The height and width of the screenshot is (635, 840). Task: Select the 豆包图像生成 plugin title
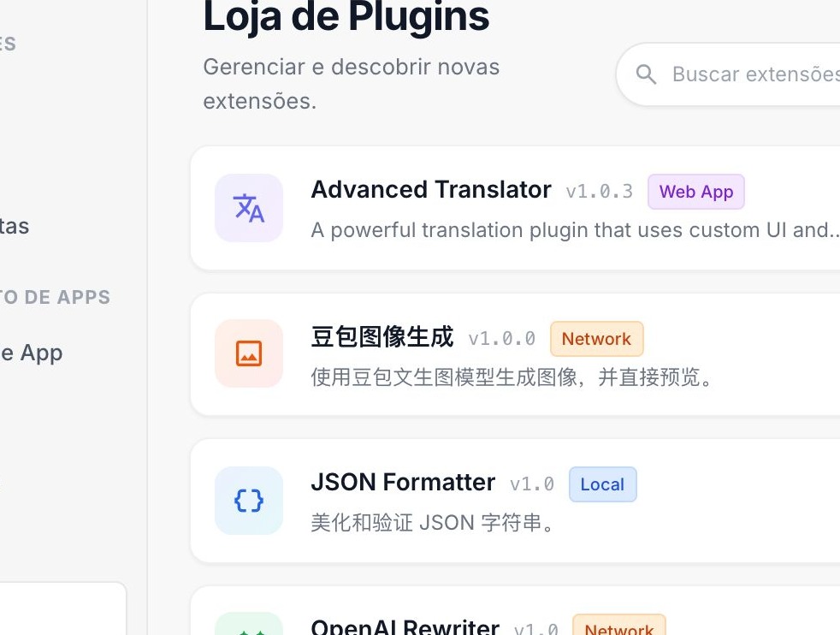[382, 337]
